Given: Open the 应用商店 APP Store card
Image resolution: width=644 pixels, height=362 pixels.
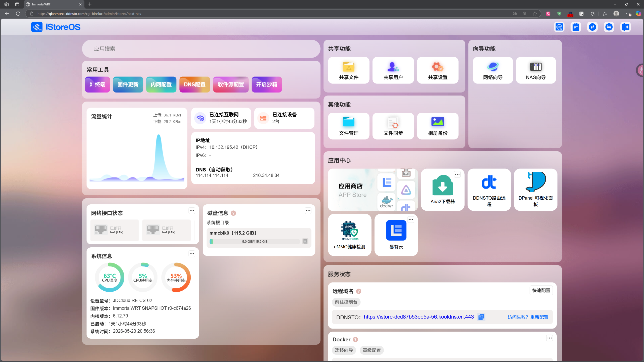Looking at the screenshot, I should 373,190.
